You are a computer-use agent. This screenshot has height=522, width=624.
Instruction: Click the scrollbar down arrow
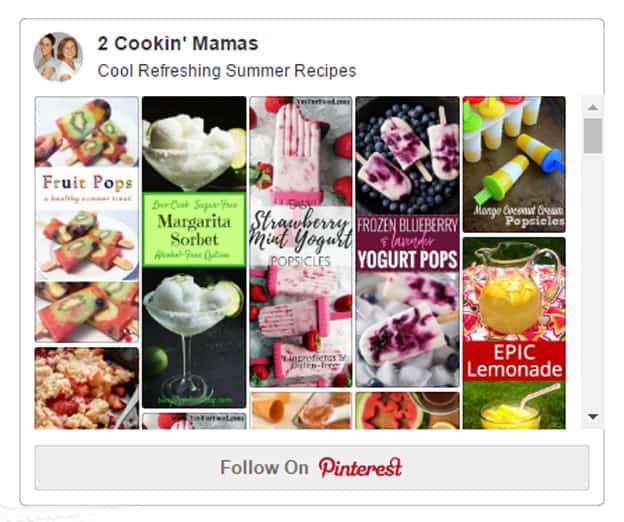(593, 417)
